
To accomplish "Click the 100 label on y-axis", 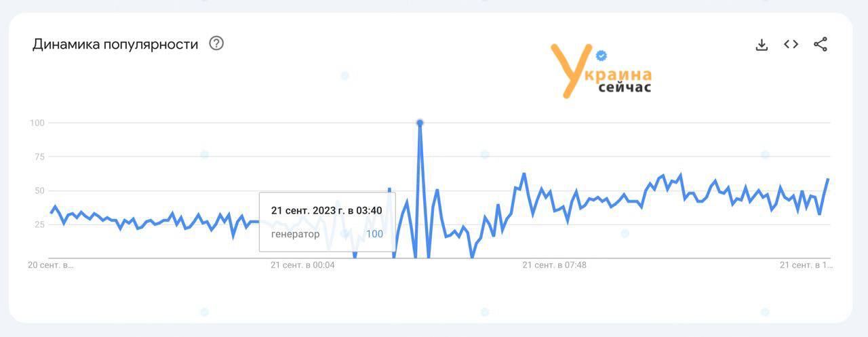I will tap(37, 123).
